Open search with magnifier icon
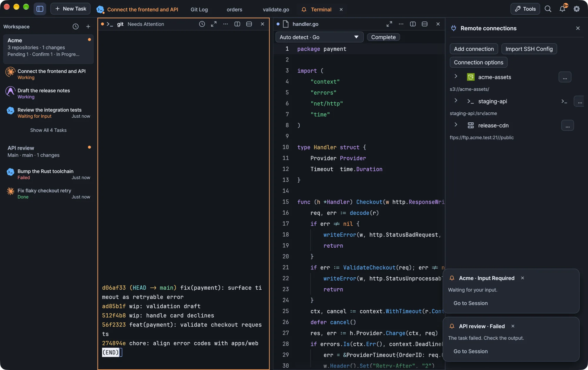 [x=548, y=9]
